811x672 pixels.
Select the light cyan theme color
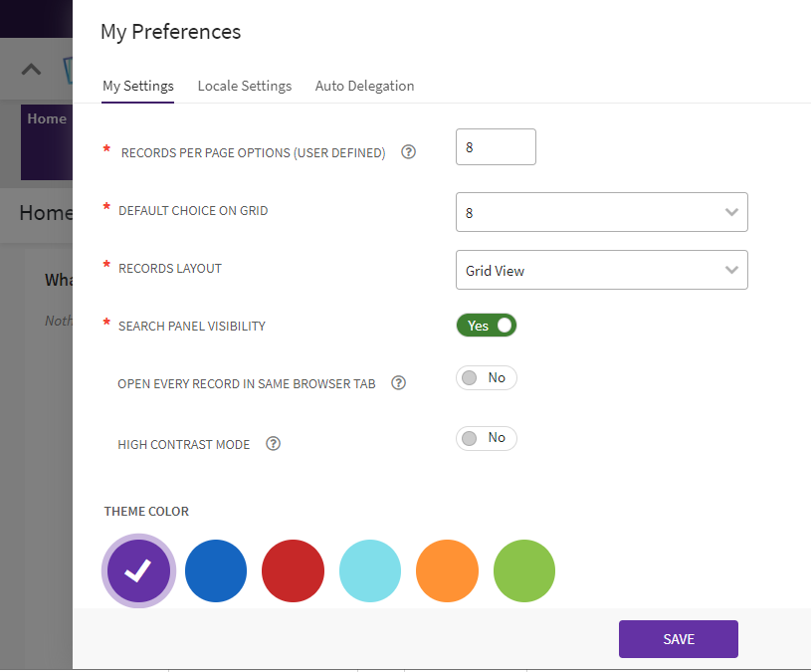(370, 570)
